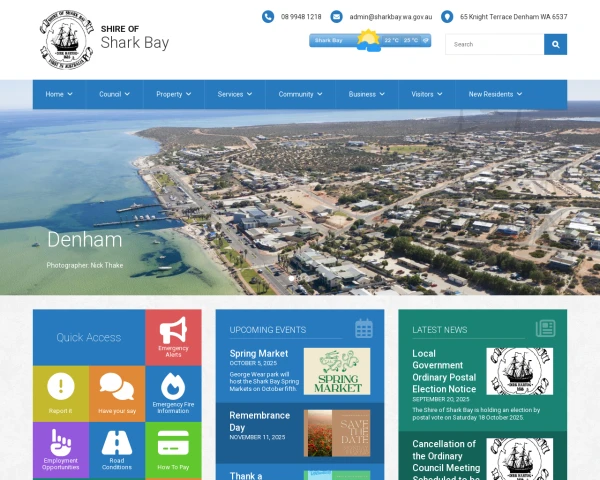Screen dimensions: 600x480
Task: Click the weather widget settings icon
Action: tap(426, 40)
